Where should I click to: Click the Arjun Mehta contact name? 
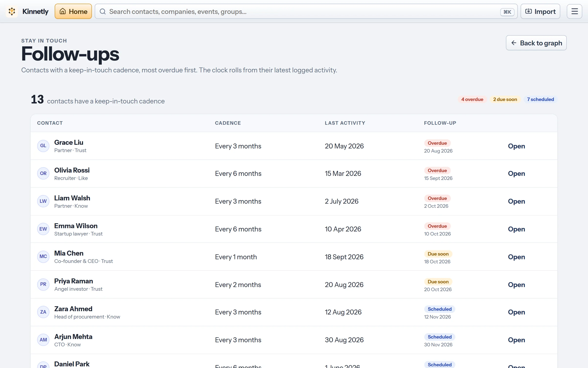pos(73,337)
